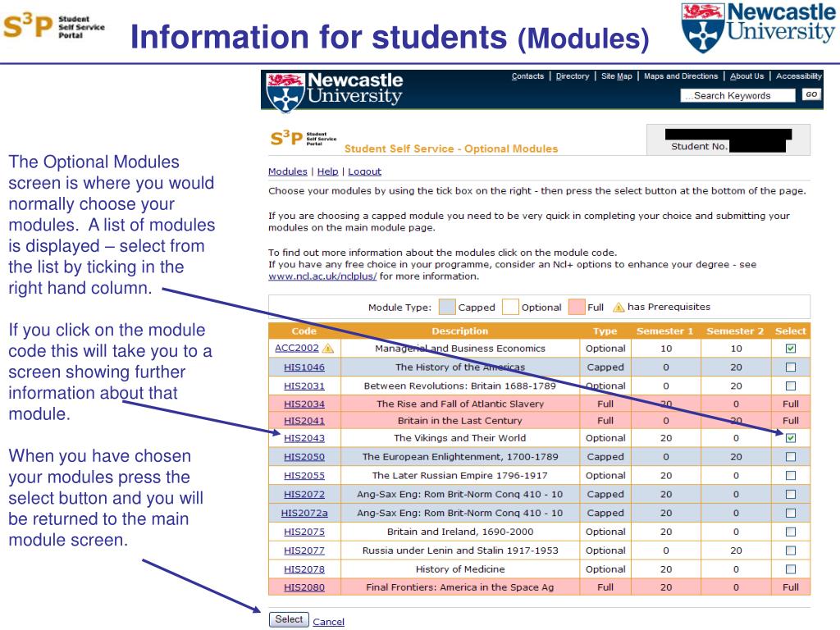Click the Type column header
Screen dimensions: 840x630
coord(605,331)
